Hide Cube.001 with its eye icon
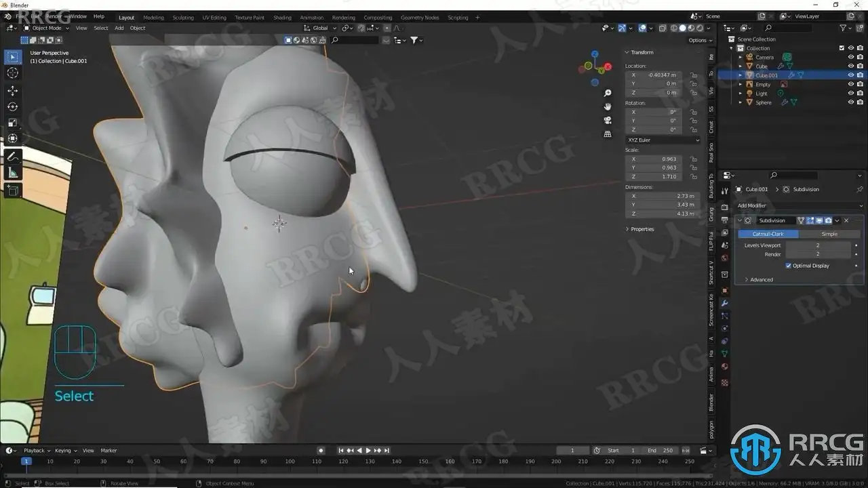The width and height of the screenshot is (868, 488). [851, 75]
